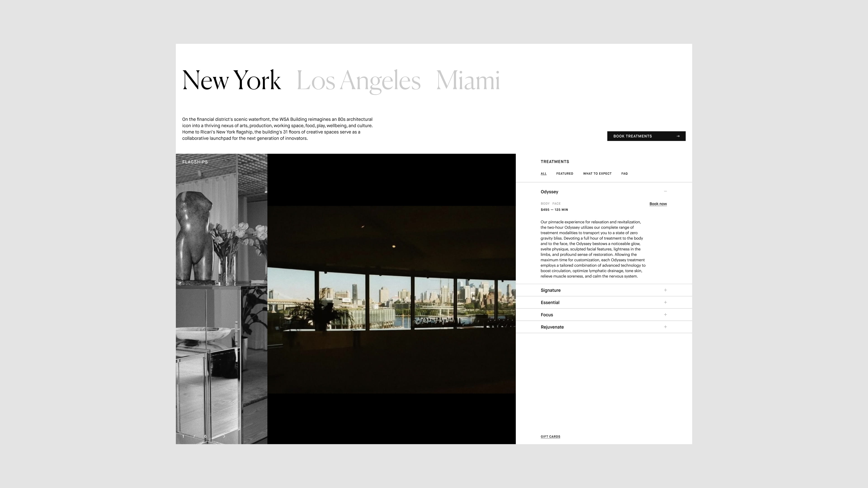Click the skyline window view image
The height and width of the screenshot is (488, 868).
click(391, 299)
